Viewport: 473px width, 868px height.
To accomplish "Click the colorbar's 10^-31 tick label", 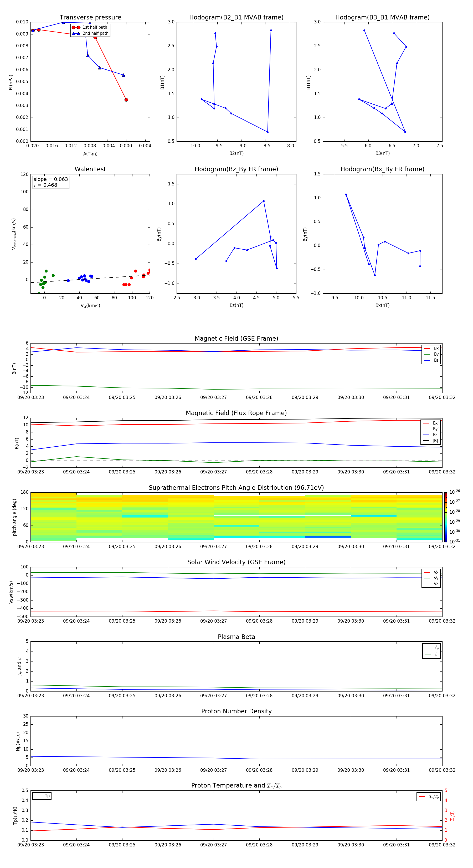I will [x=455, y=542].
